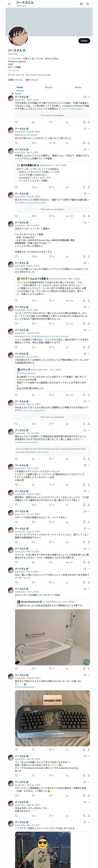Switch to the Media tab
Image resolution: width=98 pixels, height=868 pixels.
[x=78, y=87]
